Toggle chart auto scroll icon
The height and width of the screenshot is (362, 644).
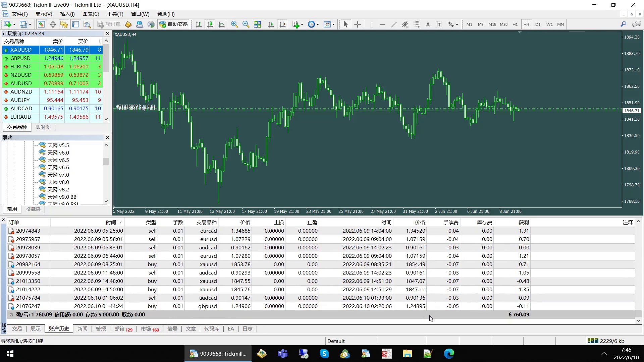tap(271, 24)
